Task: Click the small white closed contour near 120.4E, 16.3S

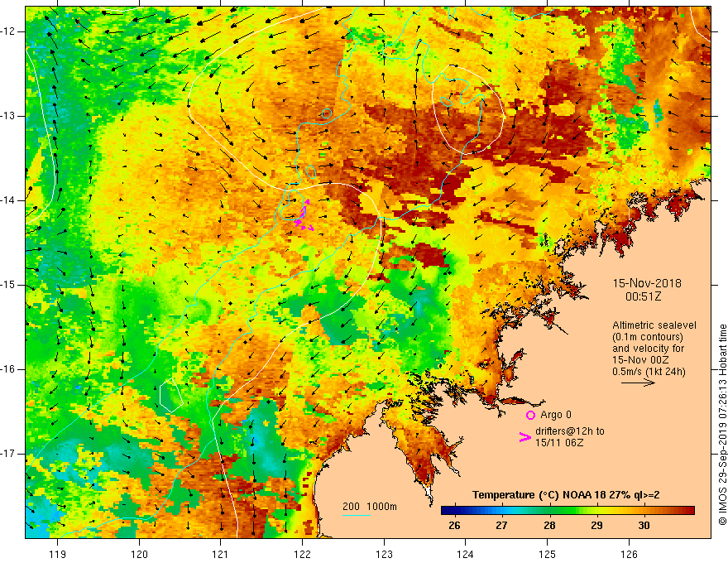Action: [x=170, y=395]
